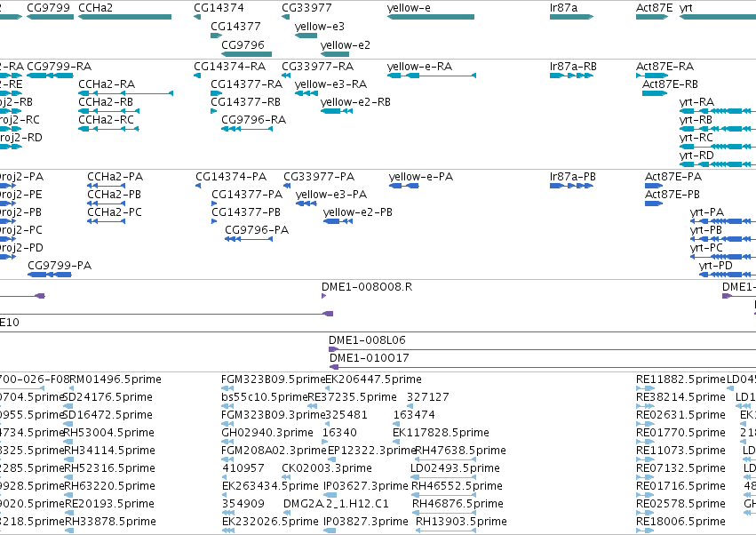The image size is (756, 535).
Task: Click the CG14377-RB transcript label
Action: point(245,102)
